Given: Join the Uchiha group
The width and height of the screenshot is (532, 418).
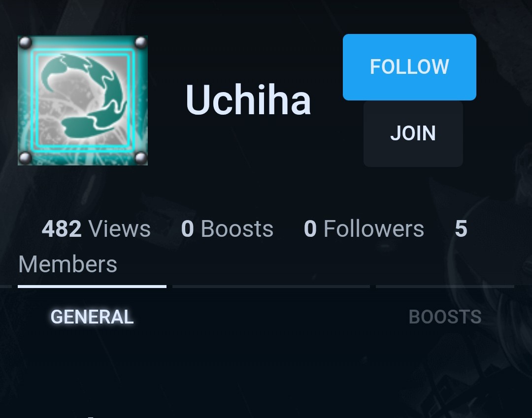Looking at the screenshot, I should click(413, 133).
